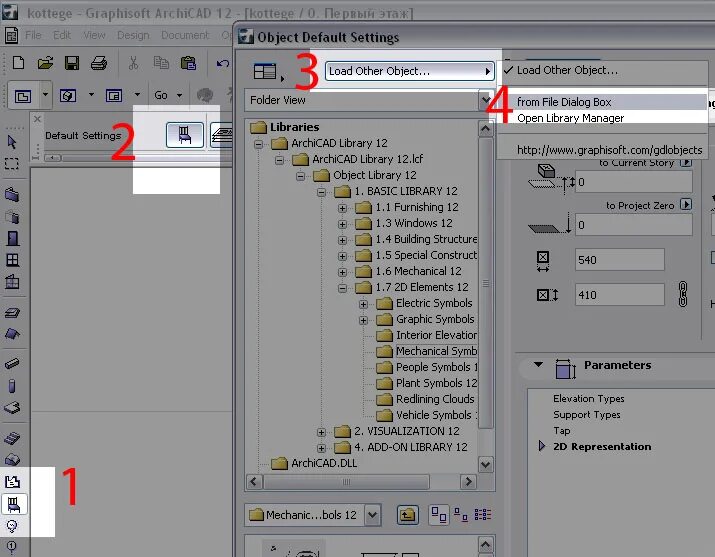Select the Column tool in toolbox

coord(12,386)
